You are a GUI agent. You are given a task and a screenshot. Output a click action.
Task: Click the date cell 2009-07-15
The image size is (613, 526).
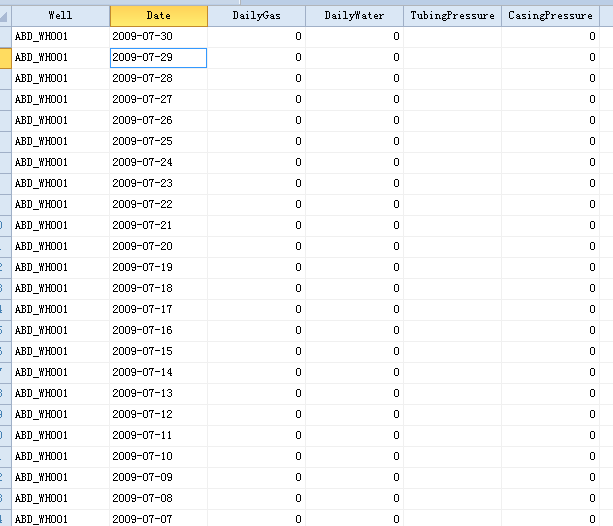159,352
